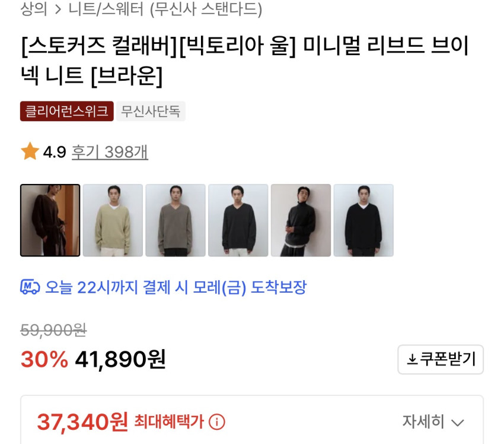Open 자세히 benefit price details

pyautogui.click(x=433, y=421)
